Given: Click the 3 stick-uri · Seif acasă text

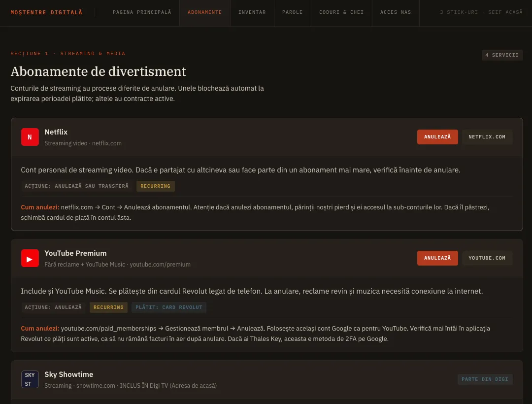Looking at the screenshot, I should point(481,12).
